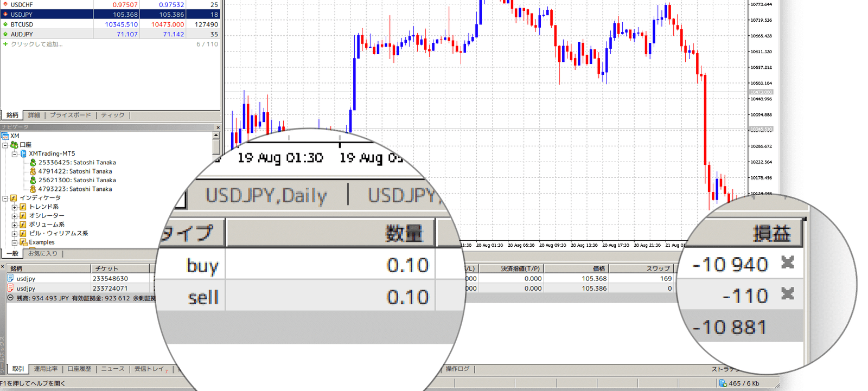Close the sell position with the X icon
Image resolution: width=868 pixels, height=391 pixels.
[x=788, y=294]
